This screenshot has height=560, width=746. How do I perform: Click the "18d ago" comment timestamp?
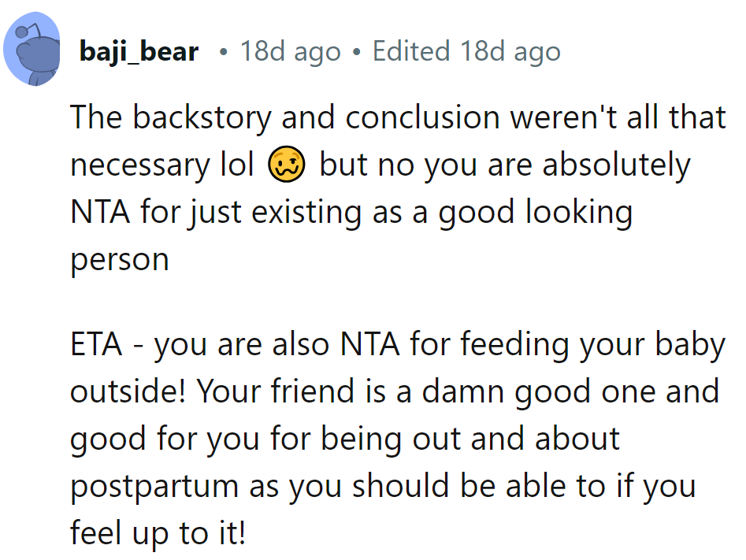coord(290,52)
